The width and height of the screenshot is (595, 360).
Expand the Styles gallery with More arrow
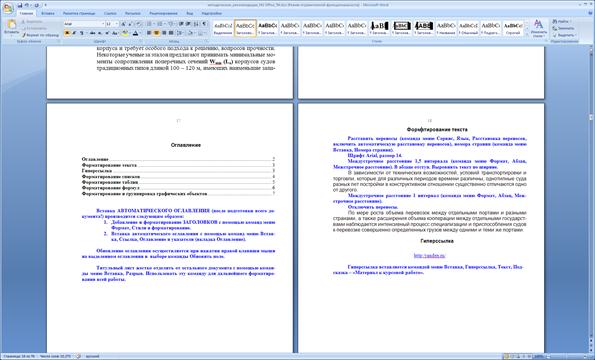coord(527,34)
